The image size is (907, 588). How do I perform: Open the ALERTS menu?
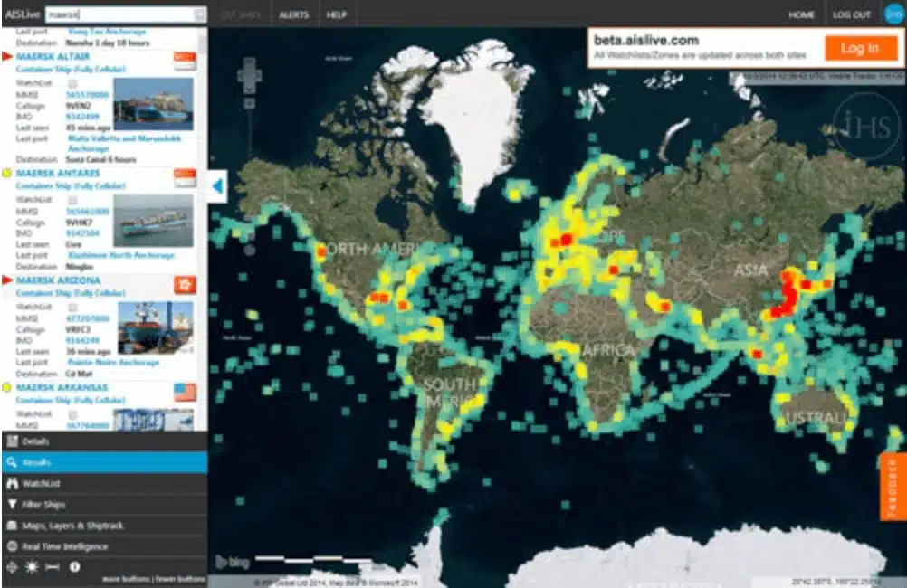294,15
